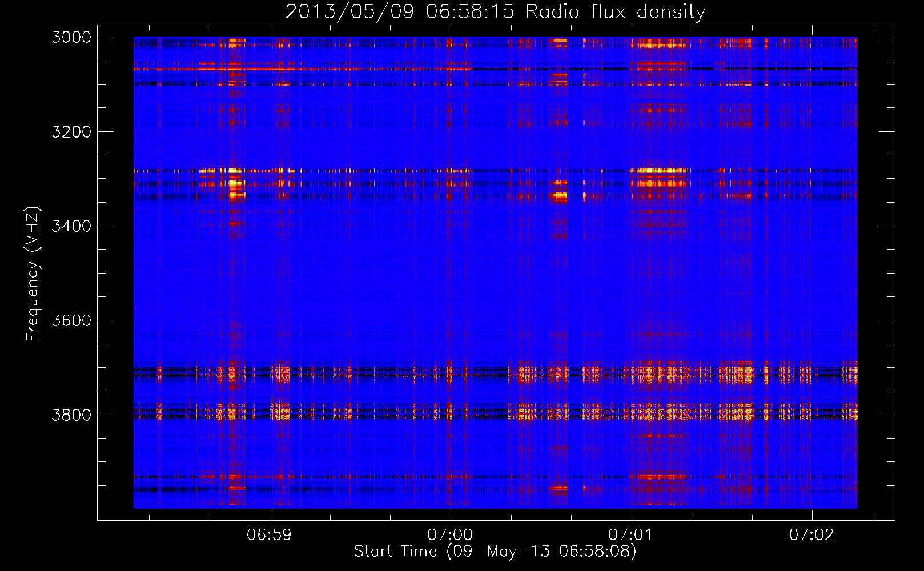The height and width of the screenshot is (571, 924).
Task: Click the 3200 frequency tick label
Action: tap(71, 132)
